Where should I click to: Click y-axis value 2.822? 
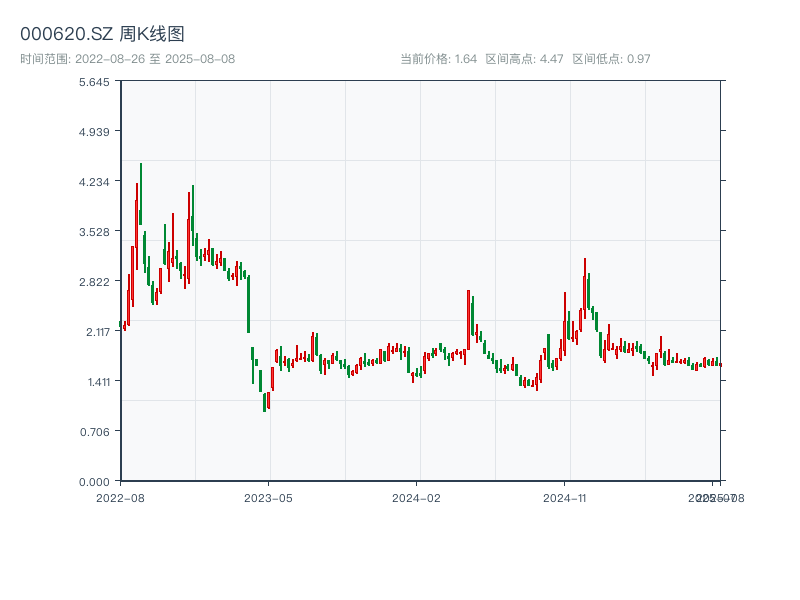[x=94, y=282]
